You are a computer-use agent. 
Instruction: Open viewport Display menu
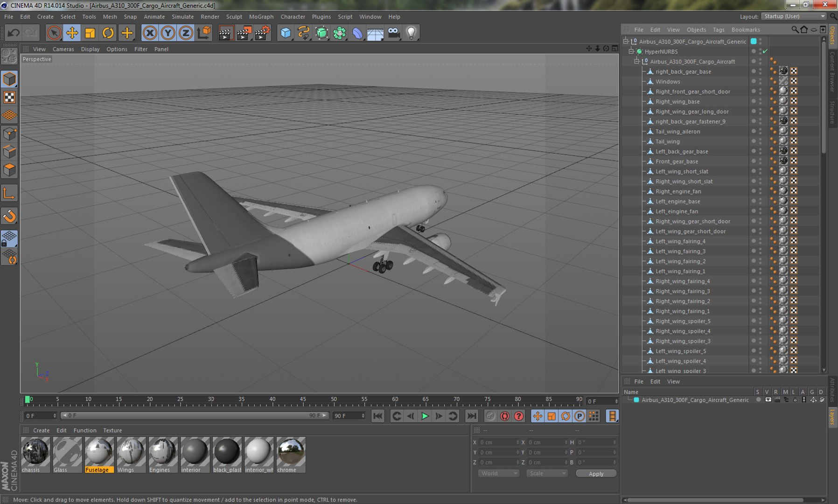click(90, 49)
